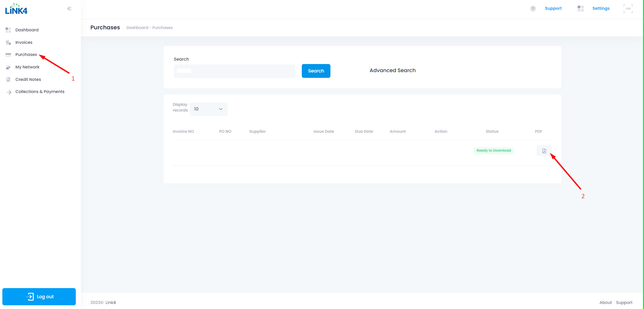Click the company logo placeholder icon
The image size is (644, 309).
click(628, 8)
